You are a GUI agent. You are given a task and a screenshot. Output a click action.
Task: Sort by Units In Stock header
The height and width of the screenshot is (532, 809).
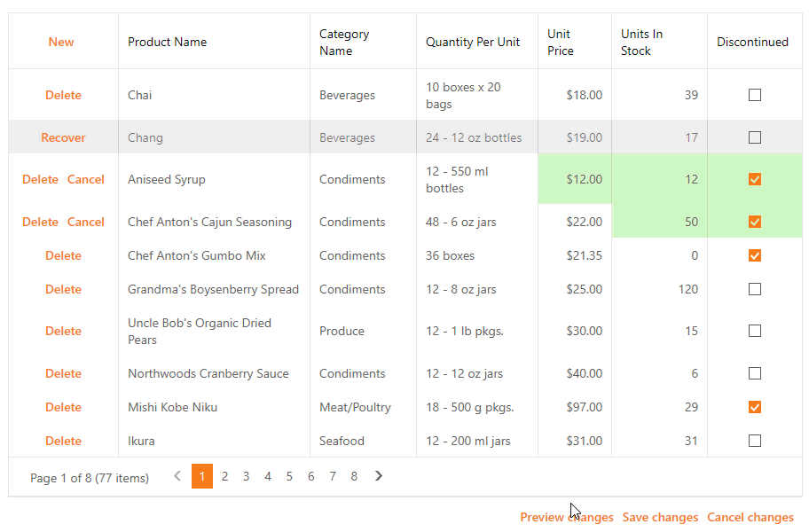tap(659, 42)
